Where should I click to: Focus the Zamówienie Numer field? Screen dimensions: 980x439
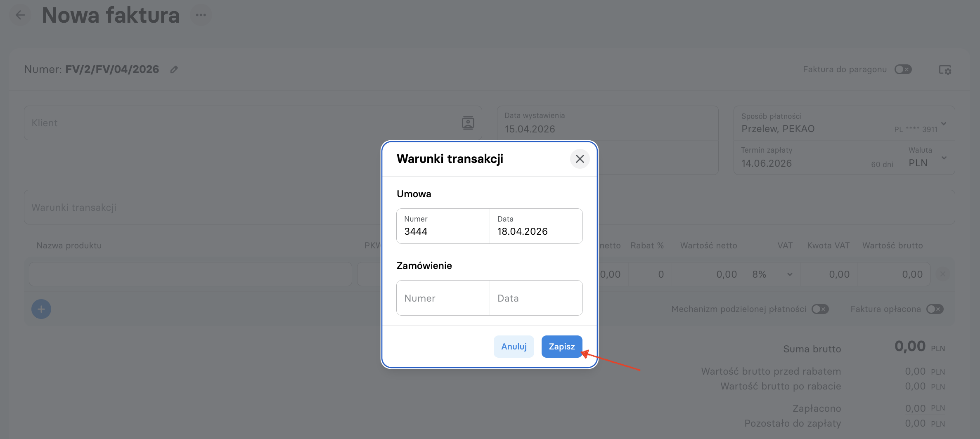(443, 298)
